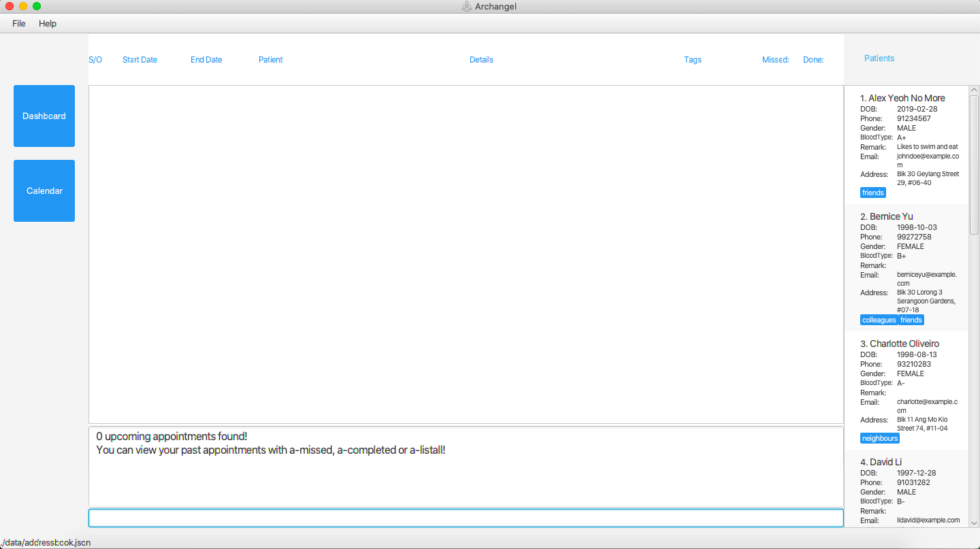This screenshot has height=549, width=980.
Task: Click the patient list scroll-up arrow
Action: point(974,90)
